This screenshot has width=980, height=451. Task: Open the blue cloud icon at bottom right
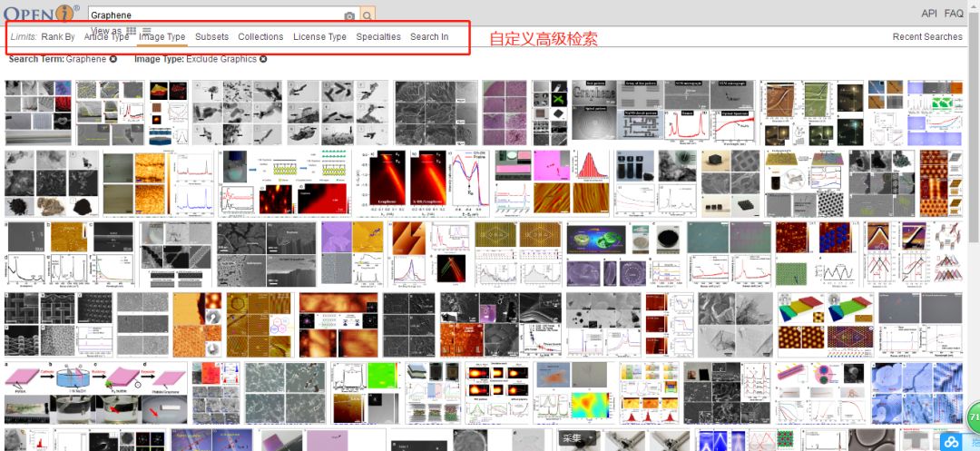pyautogui.click(x=953, y=440)
